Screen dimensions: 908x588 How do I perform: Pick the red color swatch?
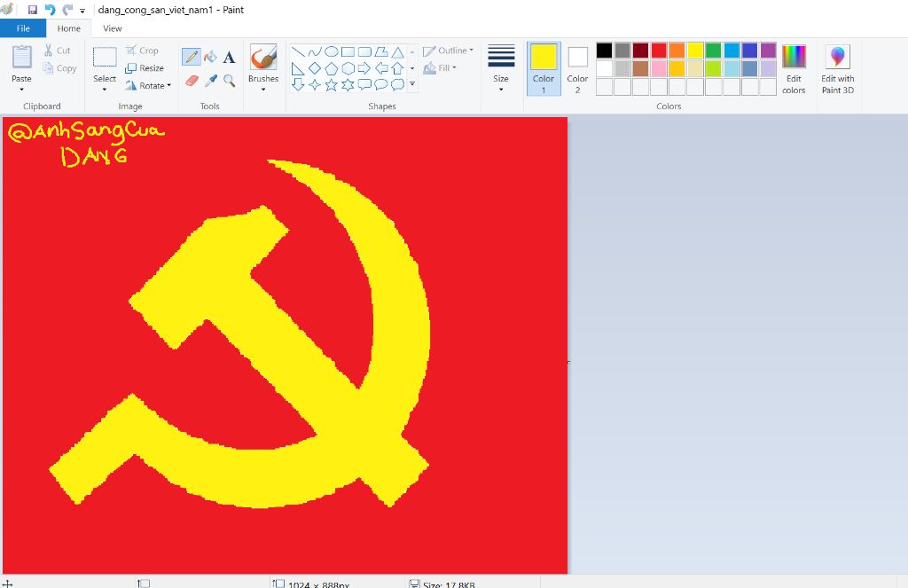(659, 51)
